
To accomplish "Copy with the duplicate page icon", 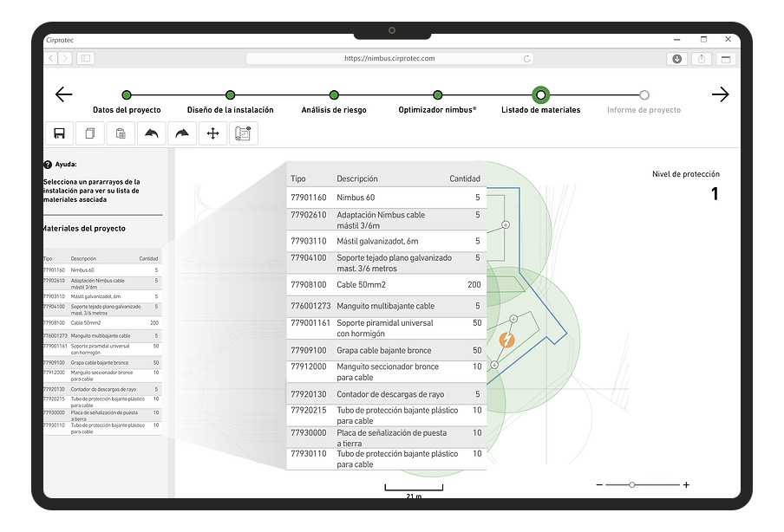I will point(89,133).
